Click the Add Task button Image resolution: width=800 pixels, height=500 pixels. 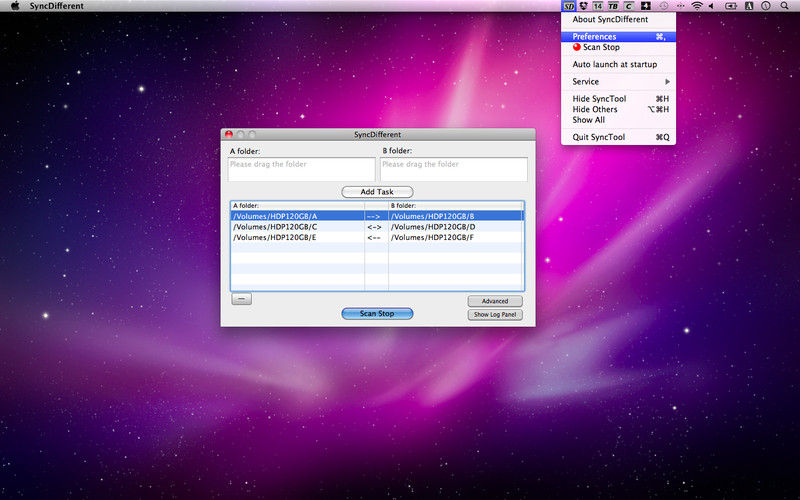[x=377, y=192]
